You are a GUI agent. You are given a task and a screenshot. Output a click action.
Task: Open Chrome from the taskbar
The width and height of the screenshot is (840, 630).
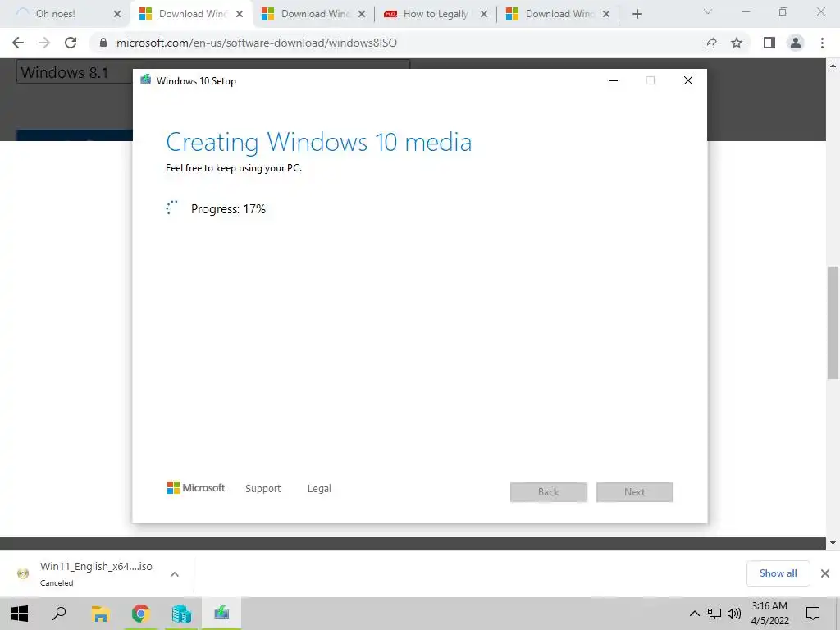(140, 614)
